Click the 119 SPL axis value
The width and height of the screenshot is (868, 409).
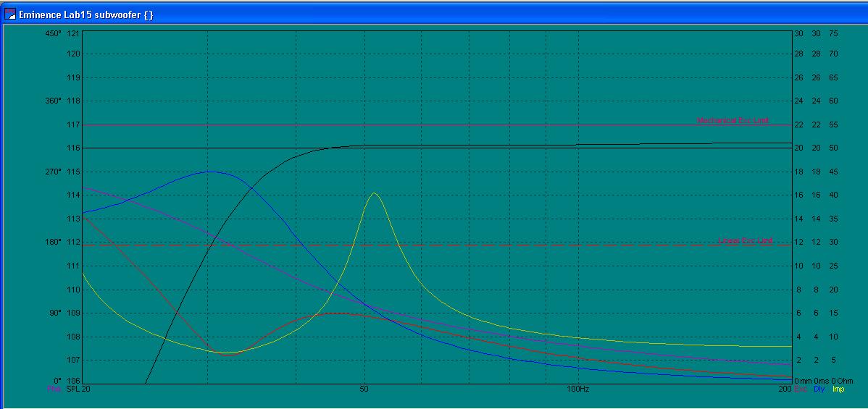pos(73,77)
